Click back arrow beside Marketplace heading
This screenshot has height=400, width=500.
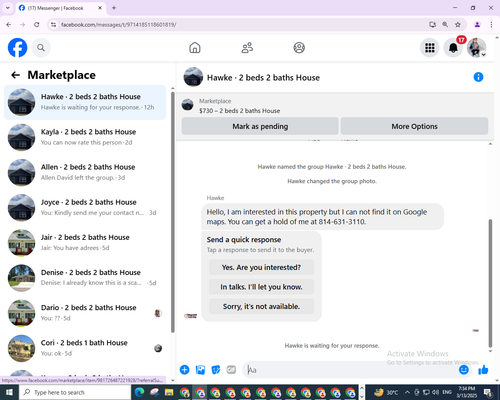(15, 75)
